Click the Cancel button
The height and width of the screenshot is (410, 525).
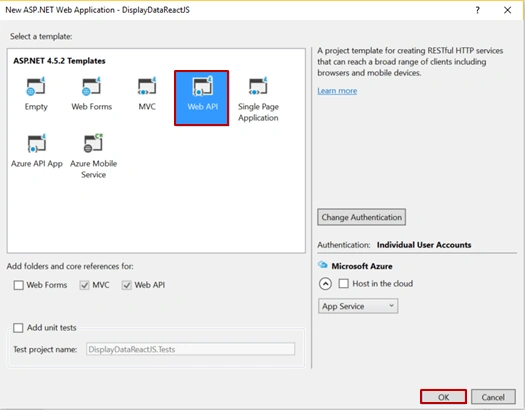click(x=493, y=397)
